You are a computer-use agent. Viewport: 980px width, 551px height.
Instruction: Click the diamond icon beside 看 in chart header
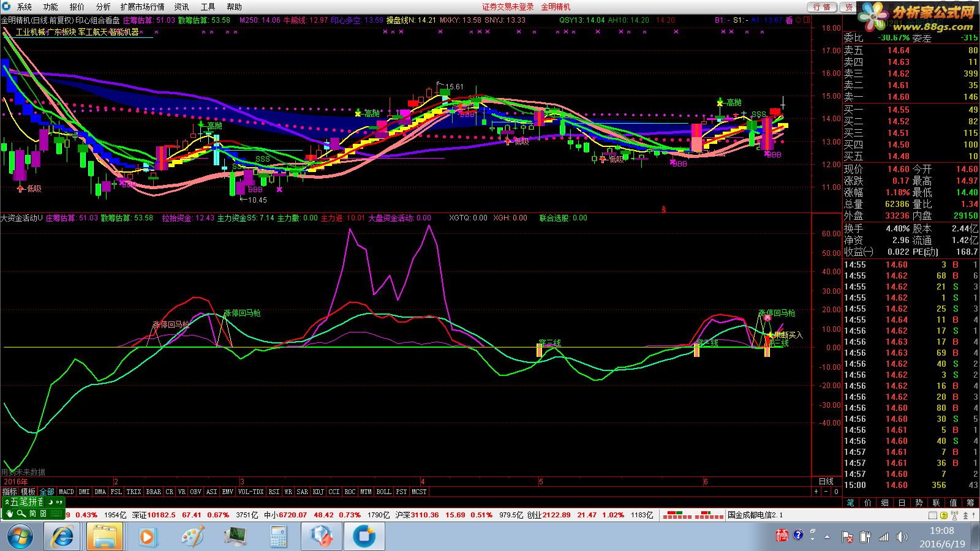(x=798, y=20)
